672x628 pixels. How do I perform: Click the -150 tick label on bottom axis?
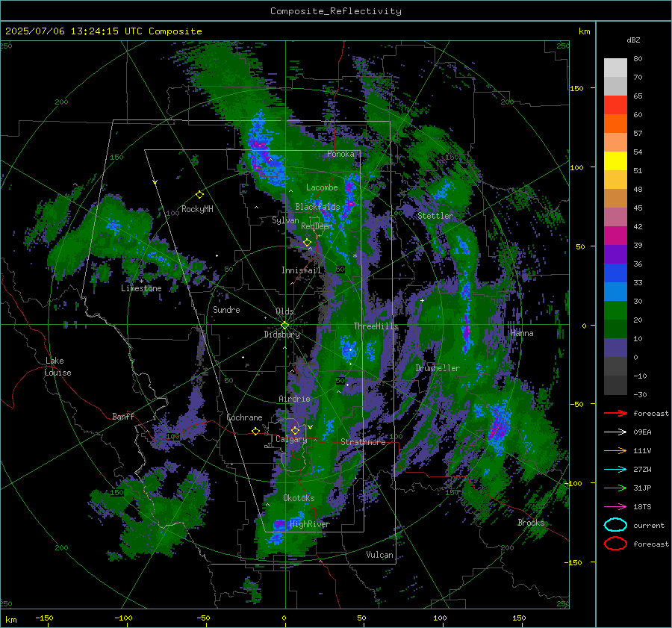tap(44, 618)
